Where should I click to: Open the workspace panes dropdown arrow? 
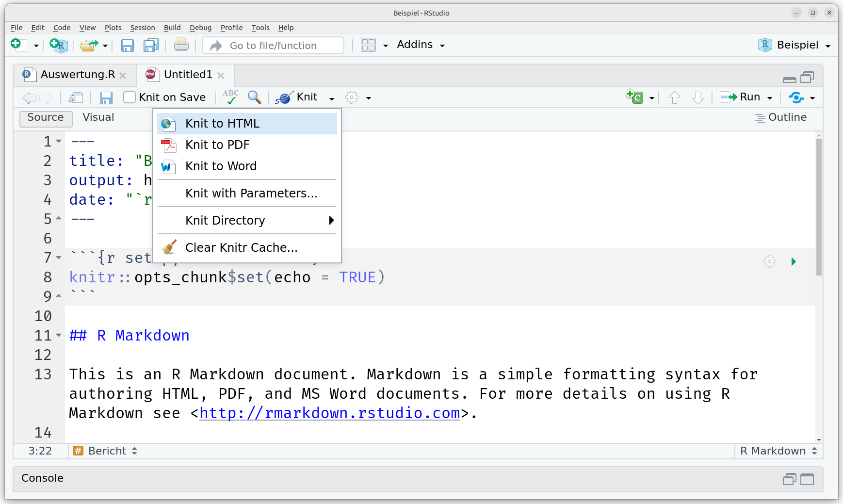(386, 46)
